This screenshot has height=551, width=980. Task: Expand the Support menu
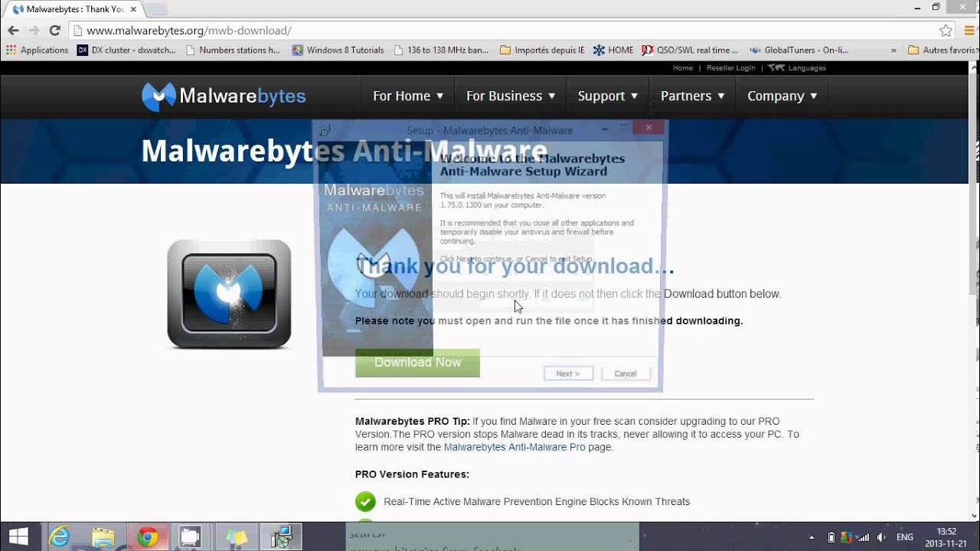(x=608, y=96)
